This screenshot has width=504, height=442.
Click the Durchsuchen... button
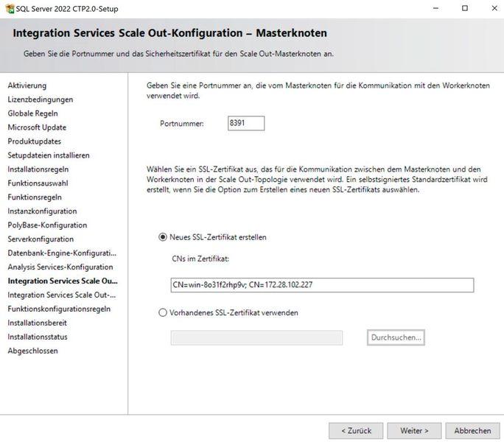[396, 337]
